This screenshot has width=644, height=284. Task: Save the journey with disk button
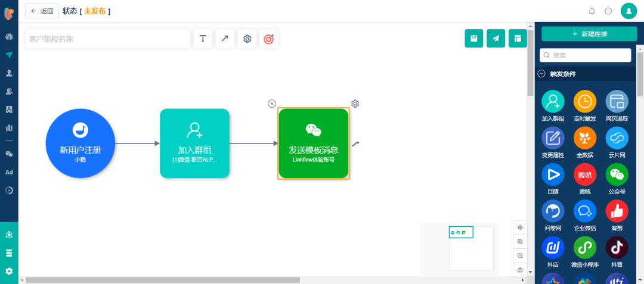pos(474,39)
